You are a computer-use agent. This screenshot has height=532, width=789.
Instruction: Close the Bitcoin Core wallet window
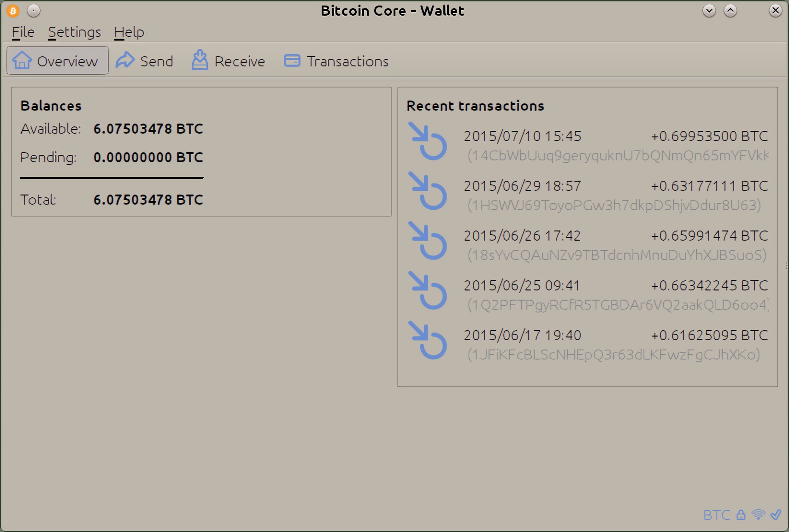pyautogui.click(x=776, y=11)
